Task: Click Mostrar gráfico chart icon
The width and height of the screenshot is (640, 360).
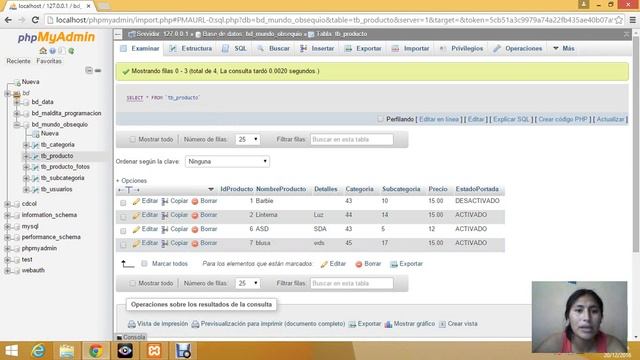Action: (388, 324)
